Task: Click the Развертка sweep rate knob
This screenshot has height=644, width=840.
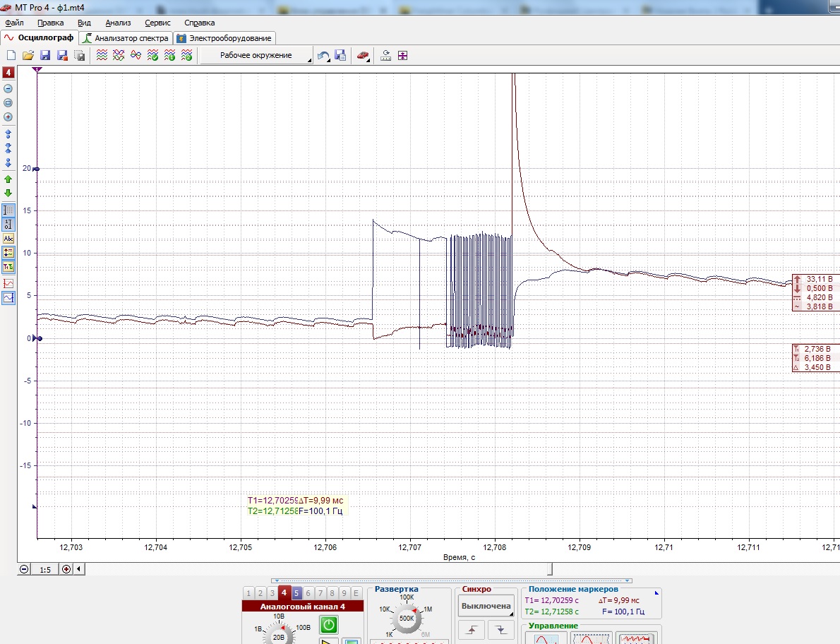Action: [407, 618]
